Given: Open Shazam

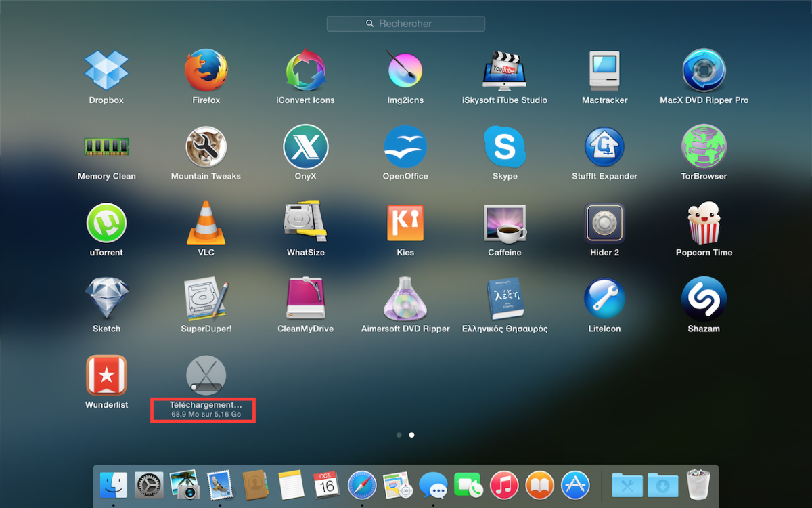Looking at the screenshot, I should point(704,299).
